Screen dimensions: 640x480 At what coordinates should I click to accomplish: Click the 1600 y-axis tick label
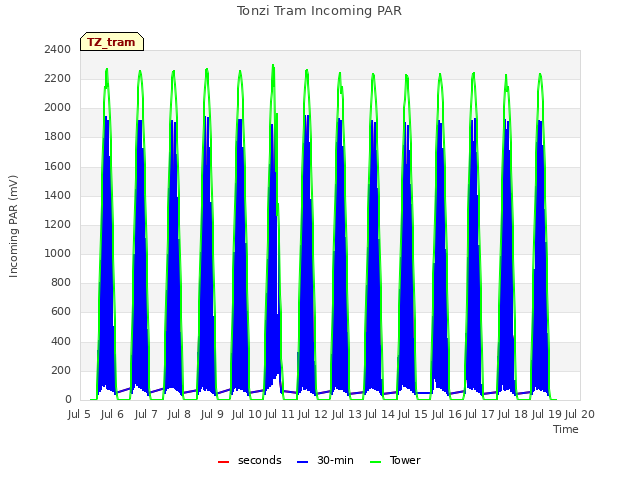58,166
